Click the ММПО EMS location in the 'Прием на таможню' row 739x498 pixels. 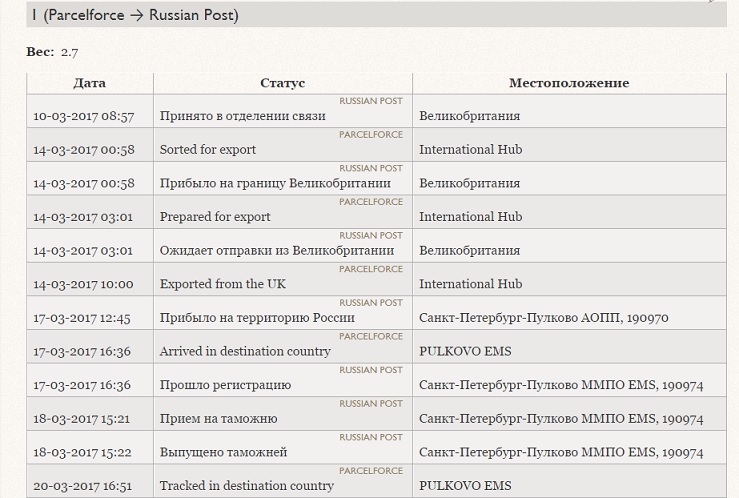pyautogui.click(x=561, y=419)
